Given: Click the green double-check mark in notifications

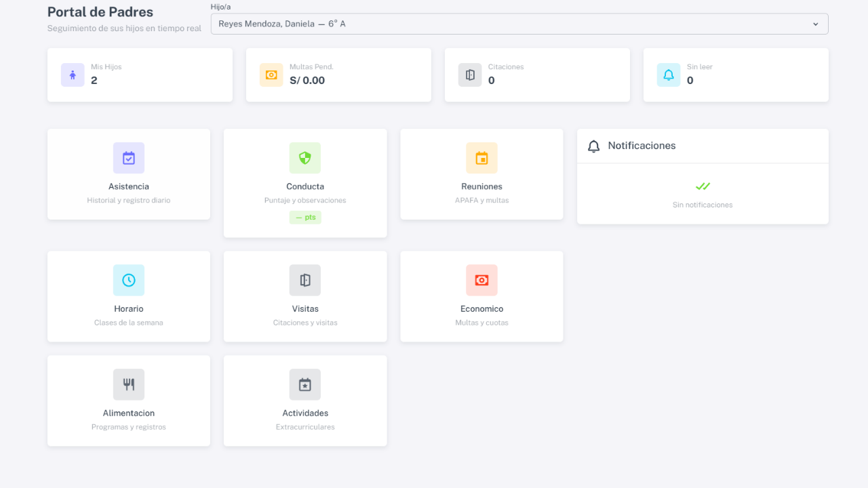Looking at the screenshot, I should coord(703,186).
